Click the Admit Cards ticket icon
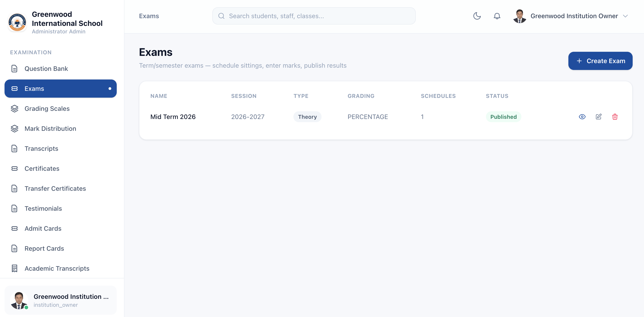 pyautogui.click(x=15, y=228)
